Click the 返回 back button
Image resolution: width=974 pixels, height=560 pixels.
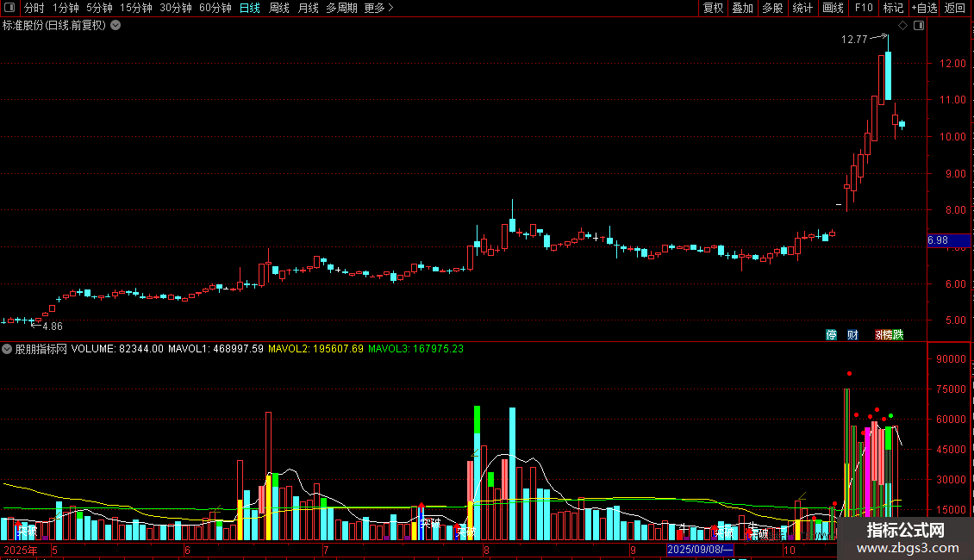click(x=955, y=8)
